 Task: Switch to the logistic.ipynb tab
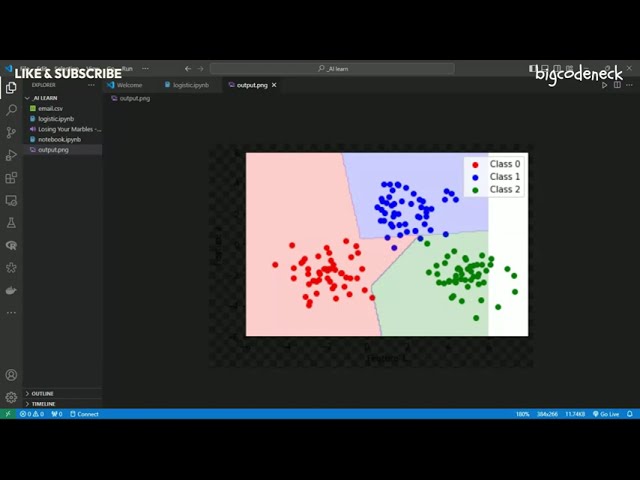tap(187, 85)
